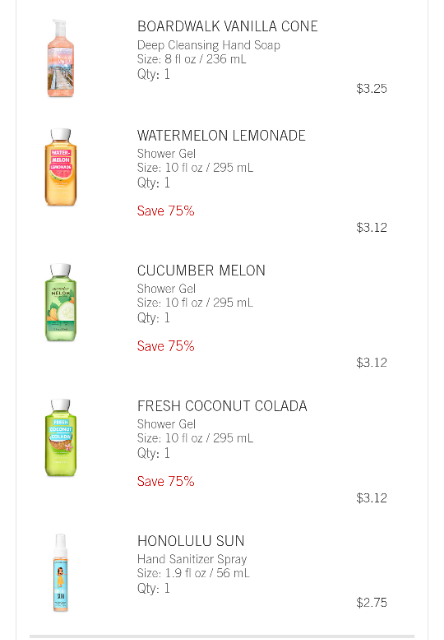
Task: Open the Boardwalk Vanilla Cone soap thumbnail
Action: coord(60,58)
